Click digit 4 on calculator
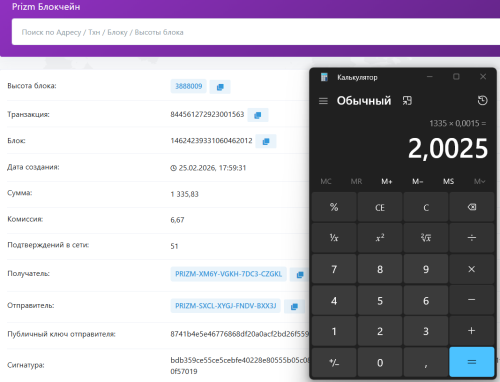500x382 pixels. click(334, 300)
